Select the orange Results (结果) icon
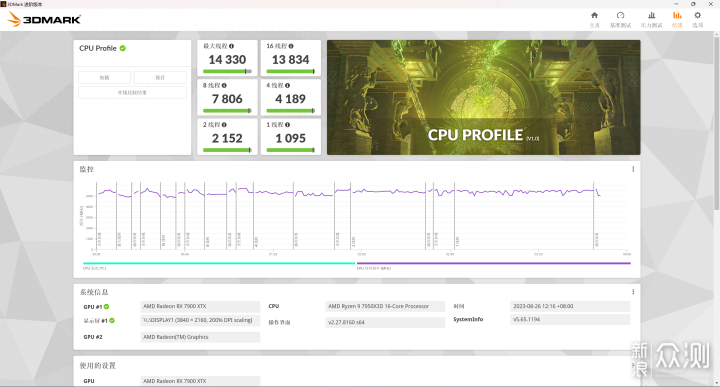 pos(677,16)
